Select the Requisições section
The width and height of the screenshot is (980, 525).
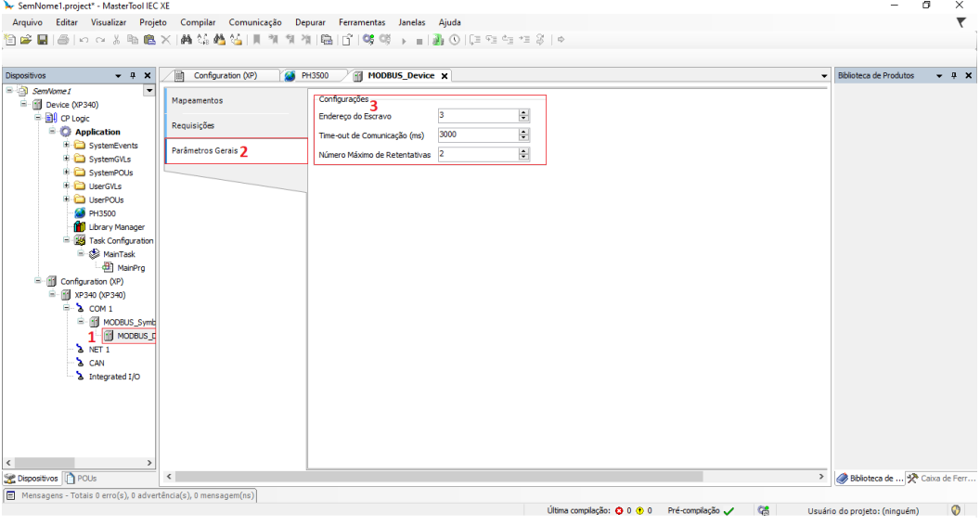pyautogui.click(x=193, y=125)
